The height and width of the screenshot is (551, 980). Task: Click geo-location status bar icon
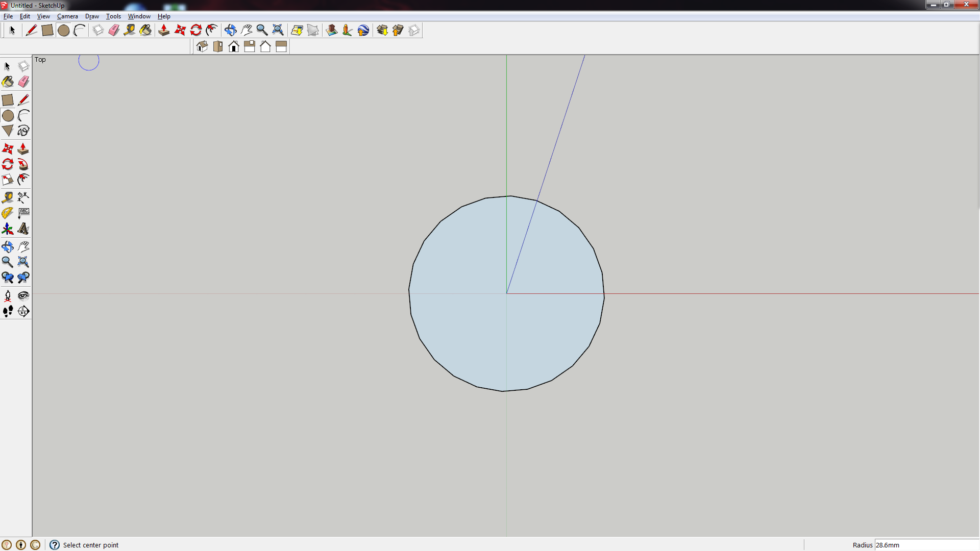click(x=7, y=545)
